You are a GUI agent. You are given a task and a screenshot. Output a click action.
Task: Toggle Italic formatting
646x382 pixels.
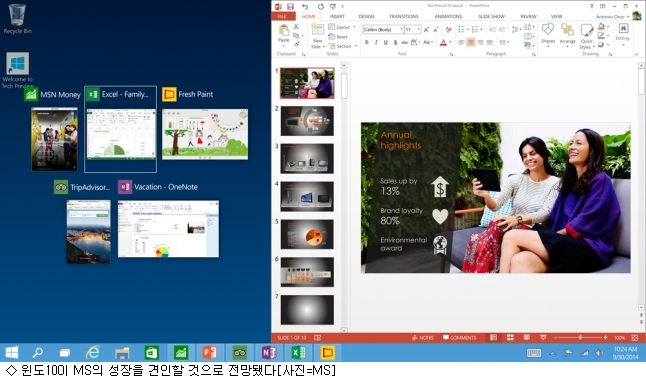[x=376, y=42]
